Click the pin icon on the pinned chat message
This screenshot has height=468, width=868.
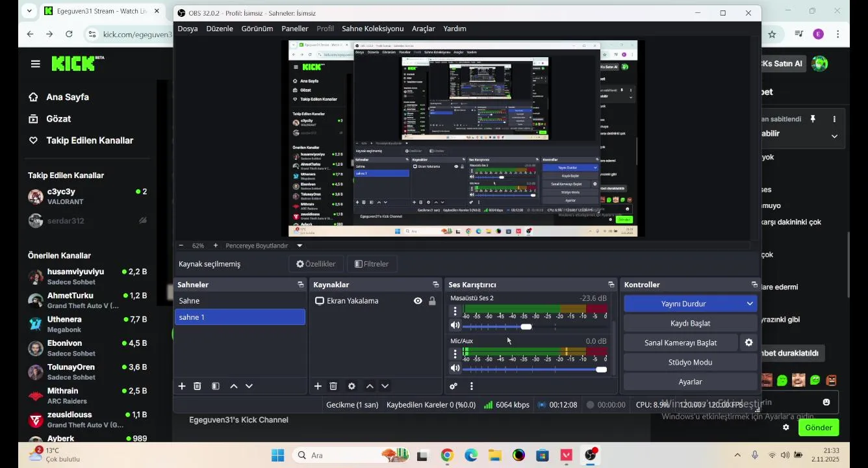click(812, 119)
